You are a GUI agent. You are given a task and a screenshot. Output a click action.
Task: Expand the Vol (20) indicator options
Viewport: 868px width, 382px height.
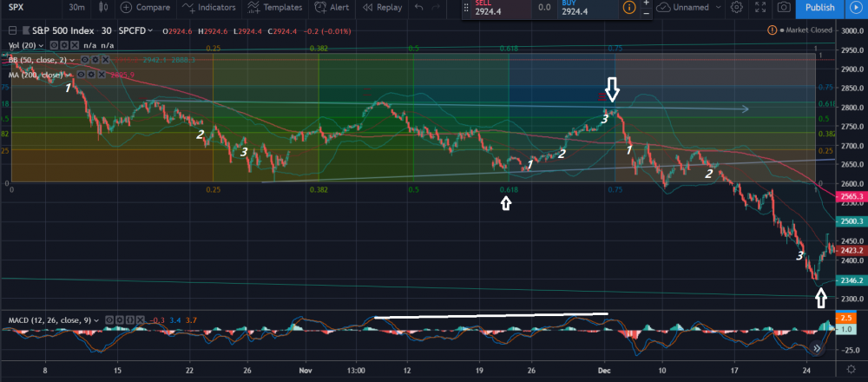[x=40, y=44]
